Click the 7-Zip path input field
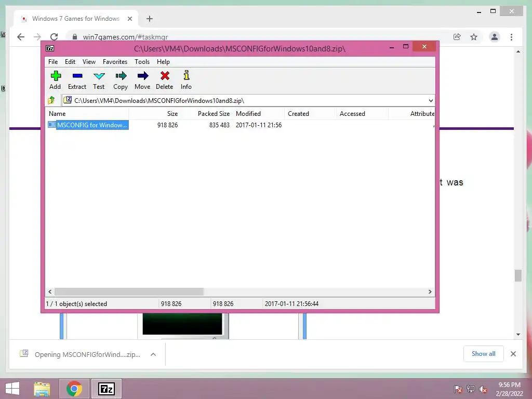532x399 pixels. 248,100
